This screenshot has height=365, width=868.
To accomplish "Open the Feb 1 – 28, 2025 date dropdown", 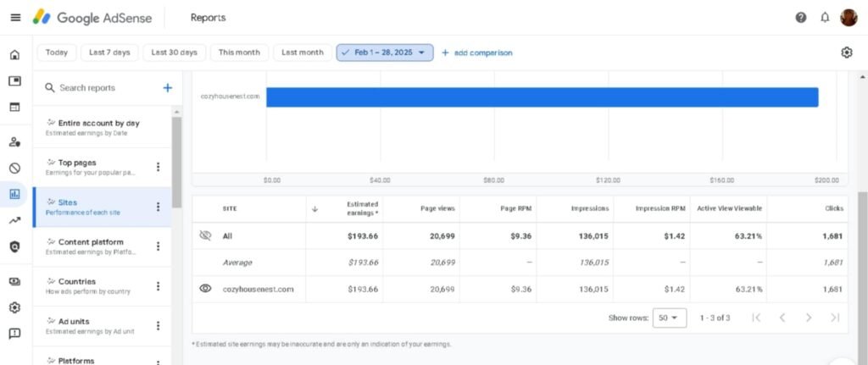I will point(385,53).
